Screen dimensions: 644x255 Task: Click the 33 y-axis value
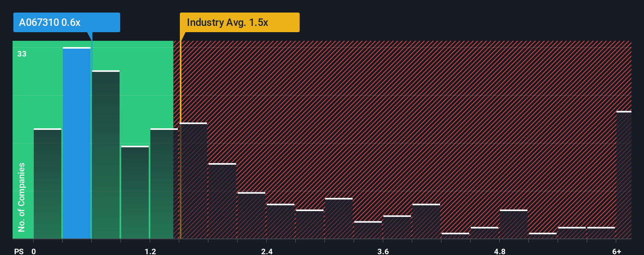point(22,54)
